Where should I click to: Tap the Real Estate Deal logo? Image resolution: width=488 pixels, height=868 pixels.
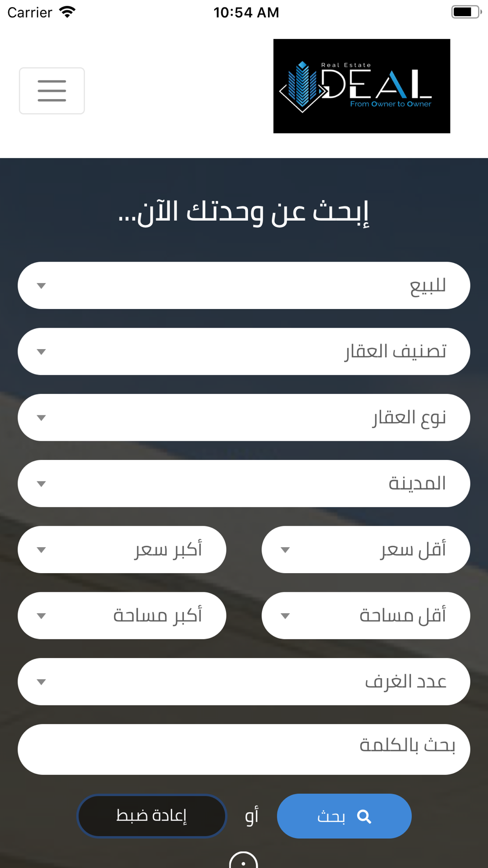[362, 86]
